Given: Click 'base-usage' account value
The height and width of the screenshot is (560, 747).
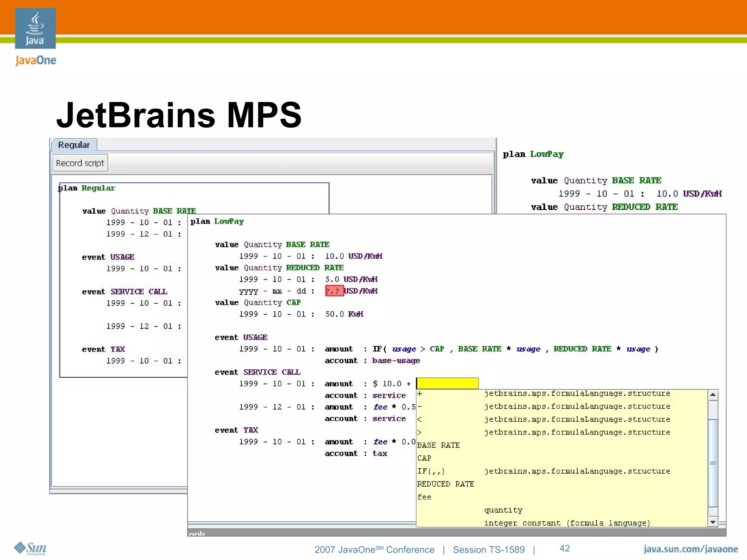Looking at the screenshot, I should click(396, 361).
